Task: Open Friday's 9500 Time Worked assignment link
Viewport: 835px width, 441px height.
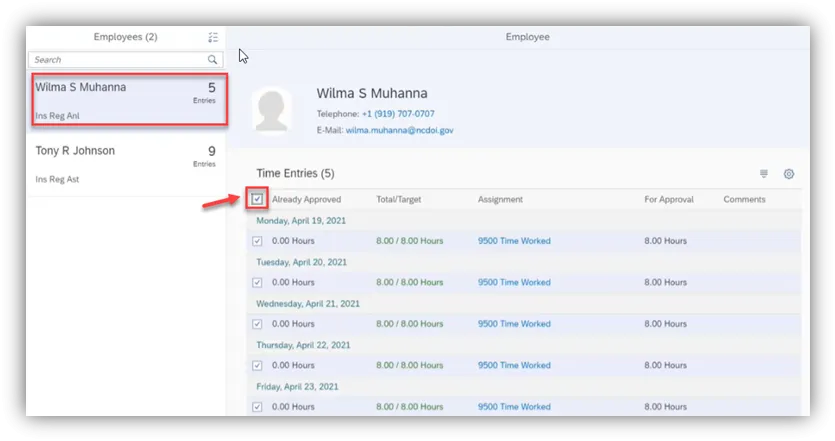Action: [x=514, y=407]
